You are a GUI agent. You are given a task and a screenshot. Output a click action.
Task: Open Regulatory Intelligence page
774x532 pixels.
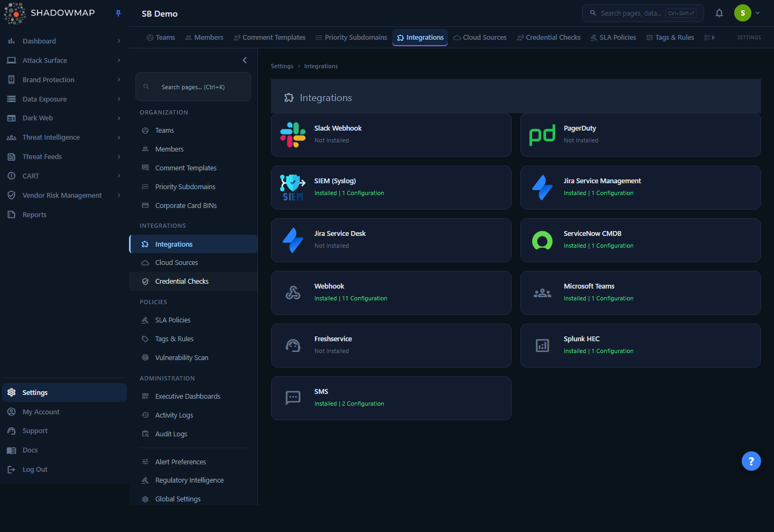pyautogui.click(x=193, y=480)
